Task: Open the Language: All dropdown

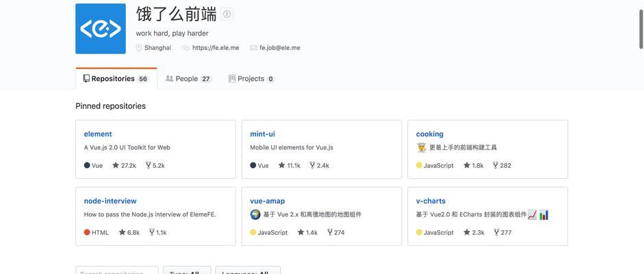Action: pos(248,271)
